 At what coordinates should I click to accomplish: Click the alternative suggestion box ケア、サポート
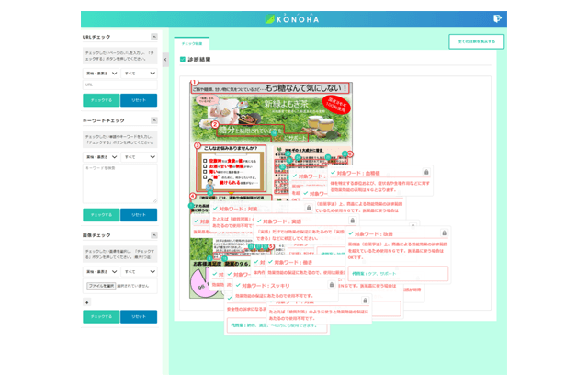tap(398, 274)
